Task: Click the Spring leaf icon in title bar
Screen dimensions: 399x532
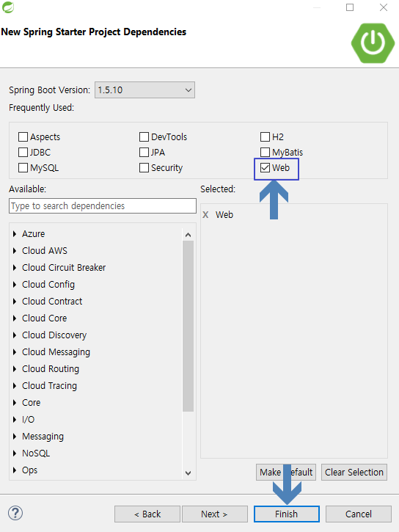Action: click(8, 7)
